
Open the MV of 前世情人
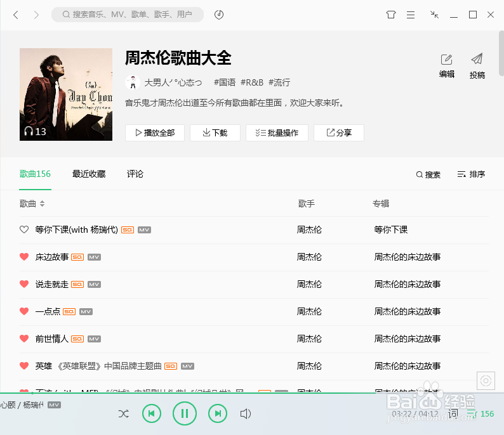[x=94, y=339]
